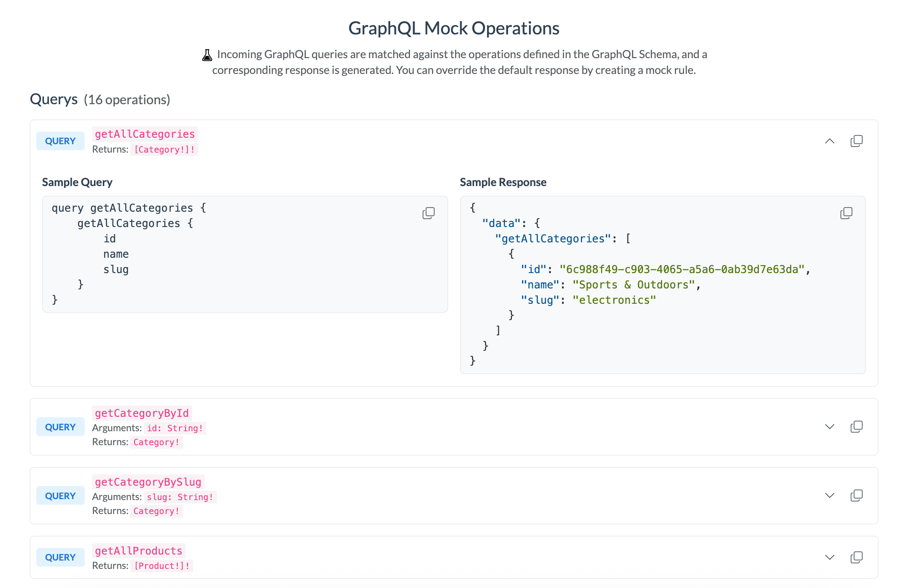Copy the Sample Response JSON
The image size is (897, 588).
tap(846, 213)
